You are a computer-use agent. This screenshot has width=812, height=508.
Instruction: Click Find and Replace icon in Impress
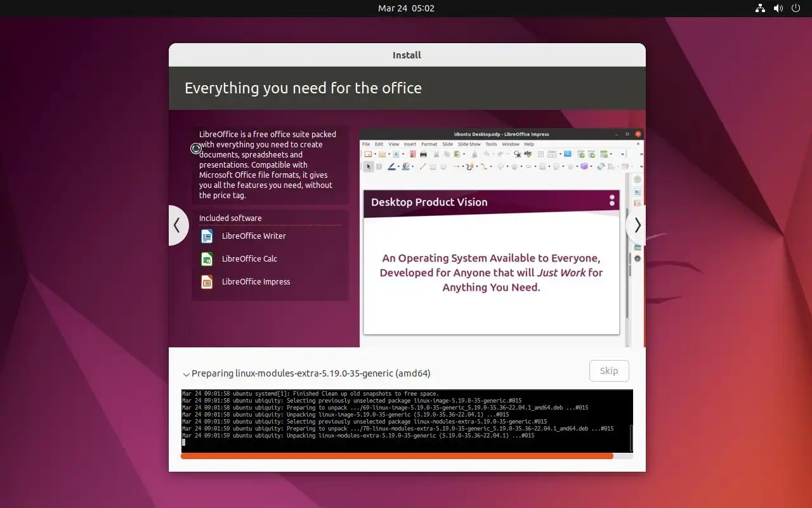point(518,154)
